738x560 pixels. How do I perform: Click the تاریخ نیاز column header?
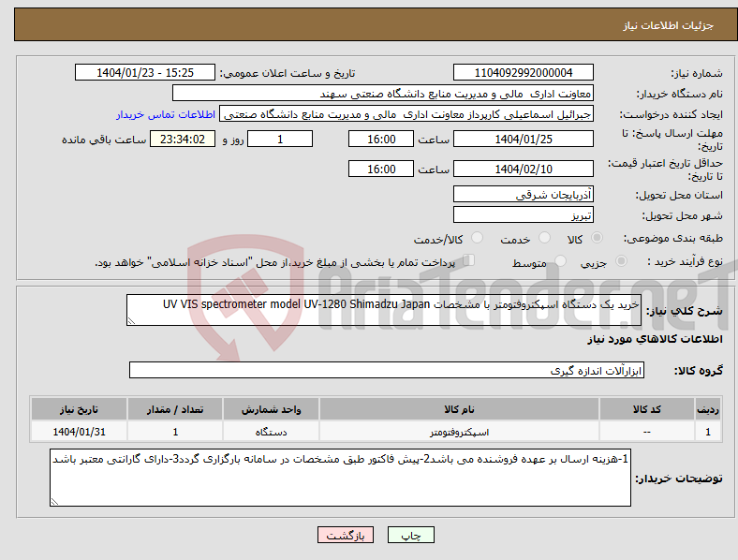(79, 409)
